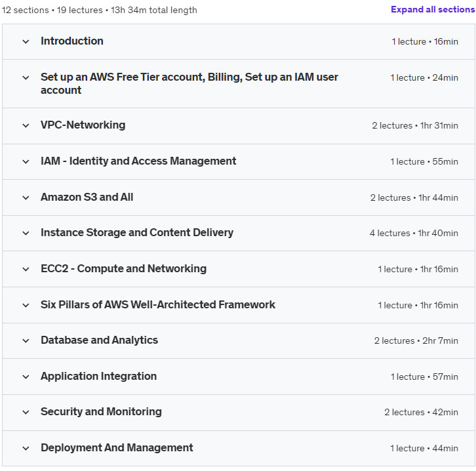Expand Instance Storage and Content Delivery chevron
476x471 pixels.
(26, 234)
